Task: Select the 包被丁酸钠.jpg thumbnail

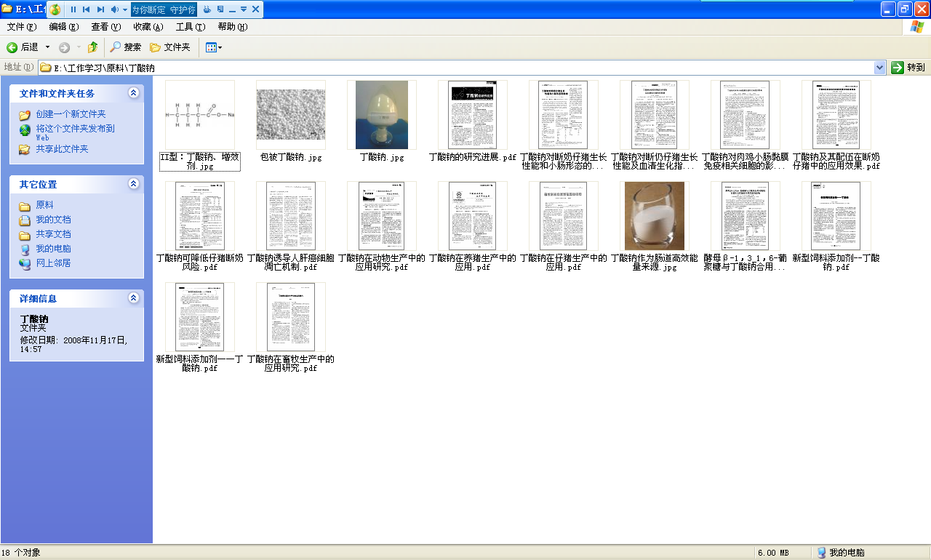Action: click(291, 114)
